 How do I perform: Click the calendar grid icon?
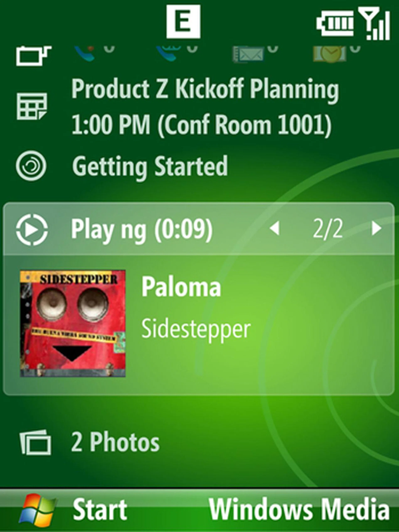point(32,106)
